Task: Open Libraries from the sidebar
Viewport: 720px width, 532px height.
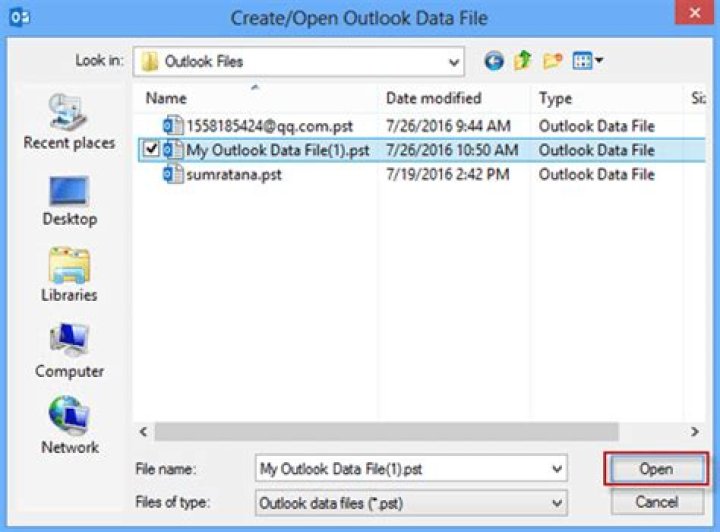Action: click(69, 276)
